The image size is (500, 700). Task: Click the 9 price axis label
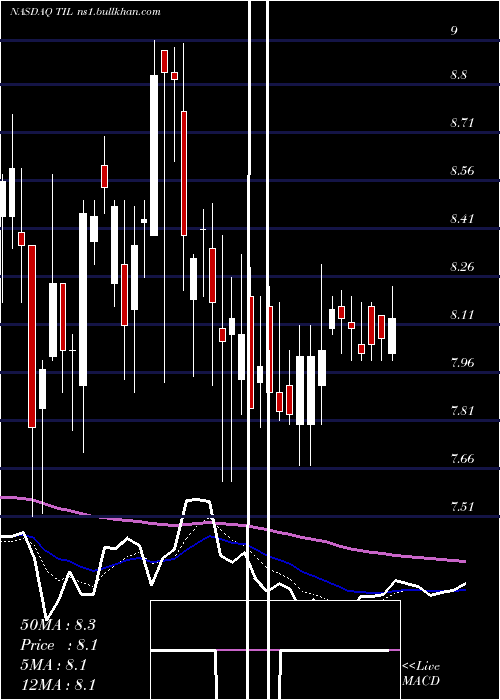[x=454, y=30]
